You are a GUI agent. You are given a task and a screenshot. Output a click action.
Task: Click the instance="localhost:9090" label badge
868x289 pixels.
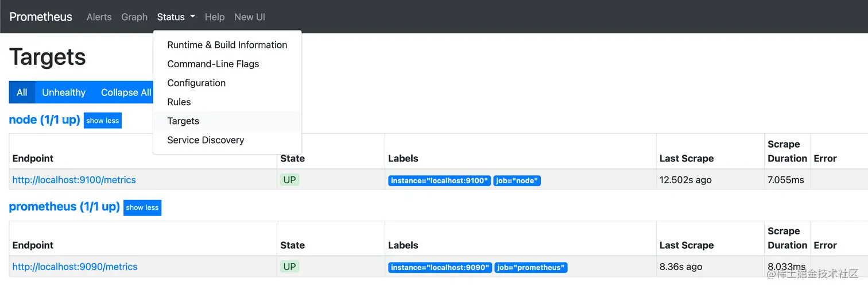click(x=440, y=267)
